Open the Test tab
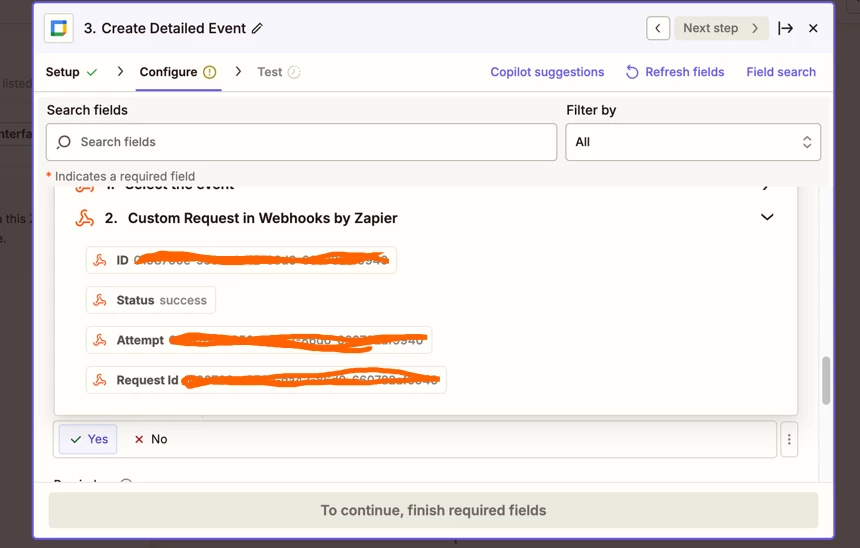The image size is (860, 548). [x=279, y=72]
